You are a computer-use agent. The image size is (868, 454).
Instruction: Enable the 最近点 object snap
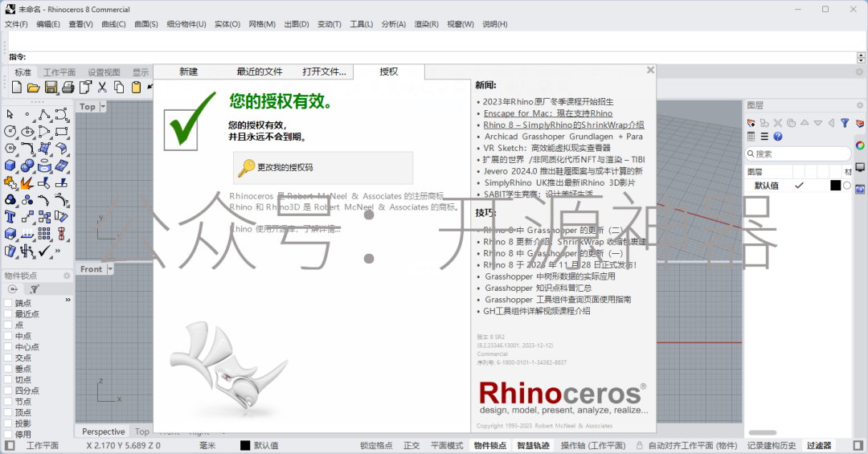pyautogui.click(x=8, y=314)
